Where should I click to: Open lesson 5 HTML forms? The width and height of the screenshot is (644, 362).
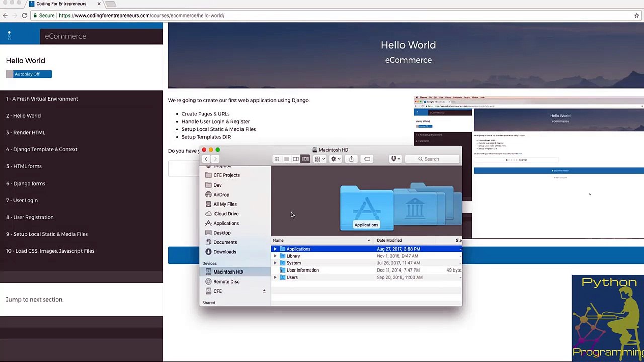24,166
